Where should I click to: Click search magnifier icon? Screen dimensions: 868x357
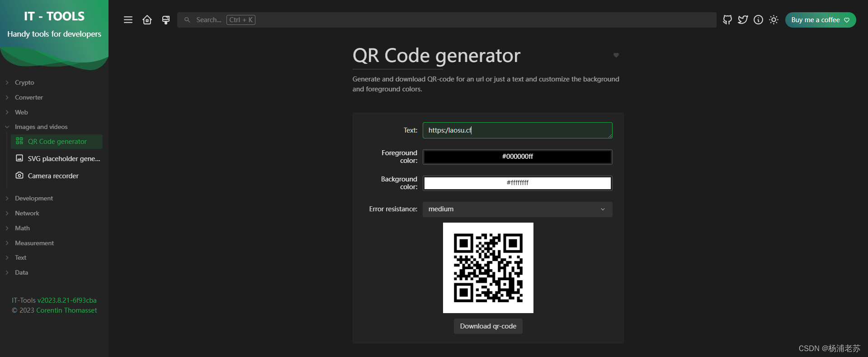click(x=187, y=20)
